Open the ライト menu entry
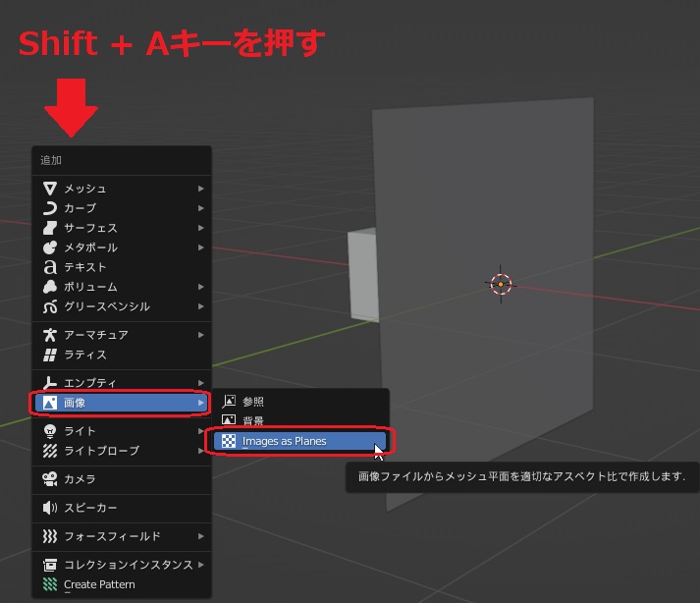 [122, 431]
